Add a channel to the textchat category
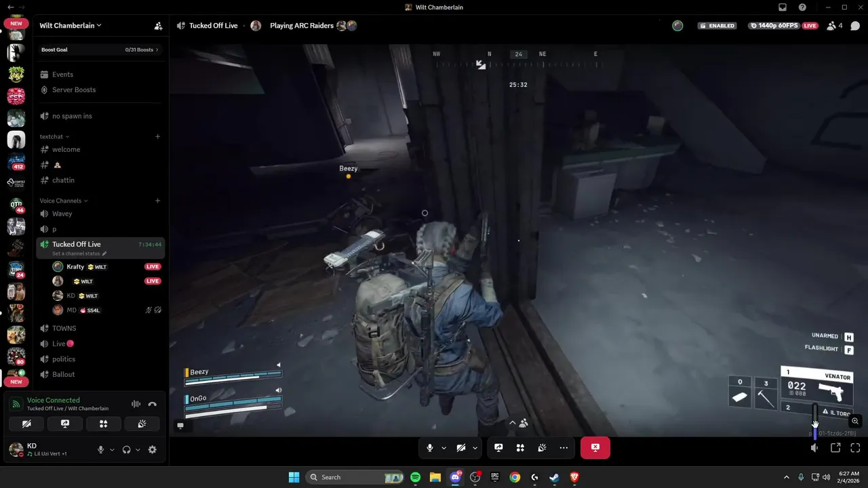This screenshot has width=868, height=488. [158, 137]
